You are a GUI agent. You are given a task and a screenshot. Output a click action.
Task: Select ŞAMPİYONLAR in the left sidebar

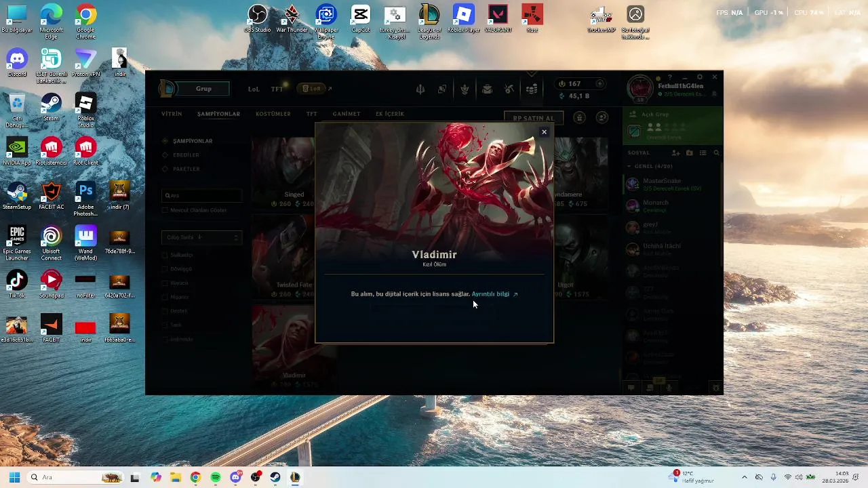click(193, 141)
